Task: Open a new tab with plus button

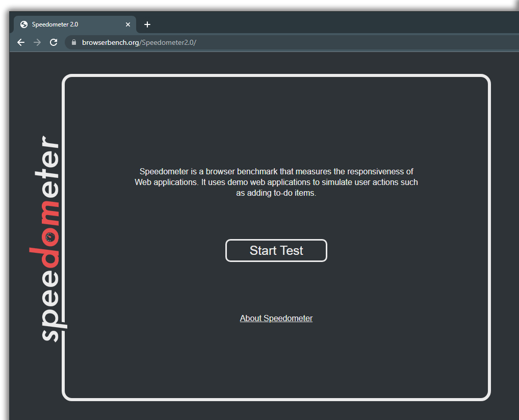Action: 147,24
